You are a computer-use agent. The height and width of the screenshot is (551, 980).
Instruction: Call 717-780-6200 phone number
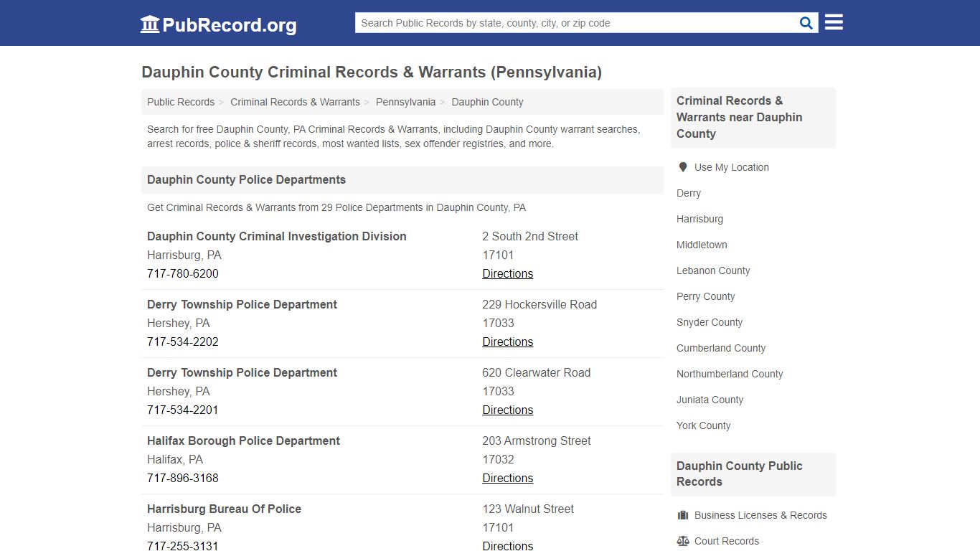(183, 273)
